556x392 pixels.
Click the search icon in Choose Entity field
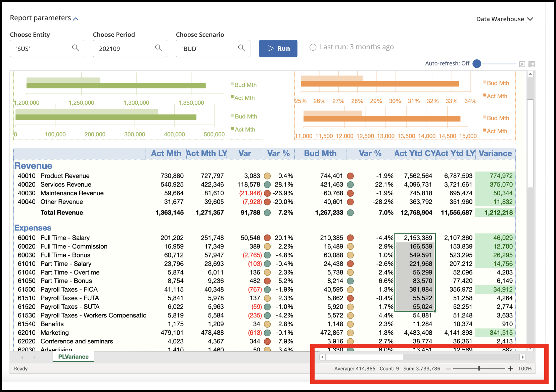[x=76, y=48]
